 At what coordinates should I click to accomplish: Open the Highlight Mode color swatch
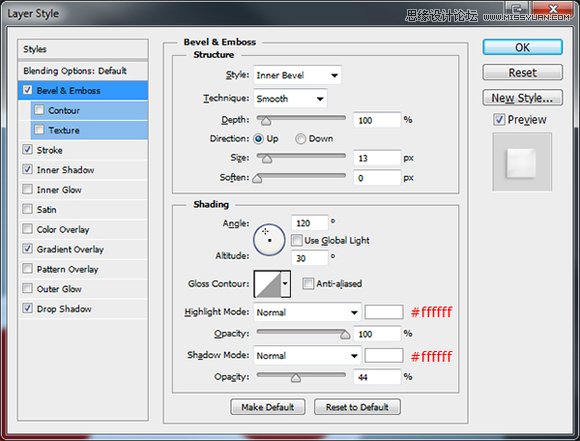click(x=384, y=312)
